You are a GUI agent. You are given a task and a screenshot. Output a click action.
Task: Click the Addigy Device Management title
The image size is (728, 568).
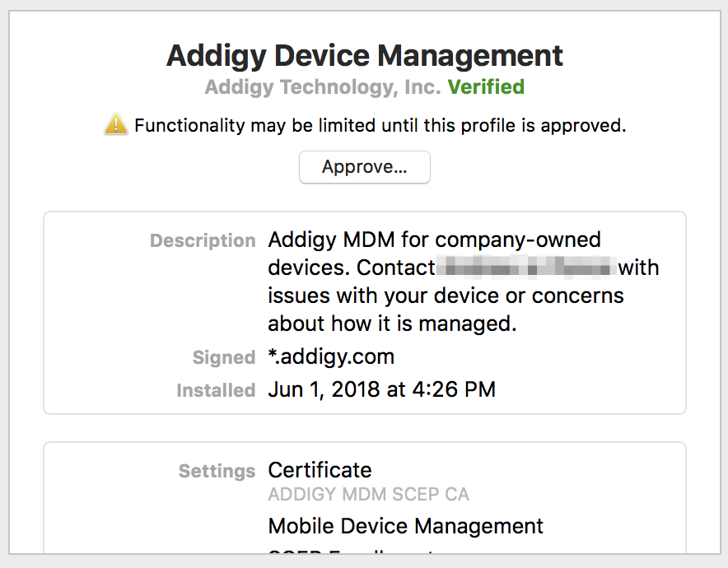pos(365,56)
